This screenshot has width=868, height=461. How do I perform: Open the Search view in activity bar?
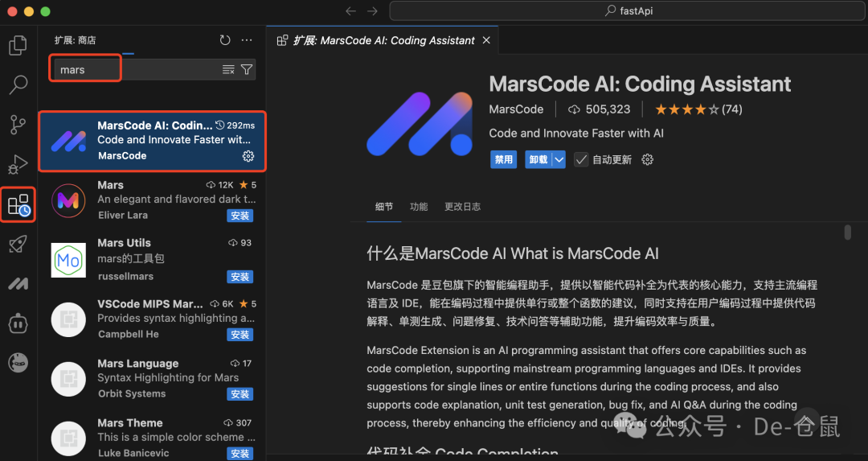point(18,84)
